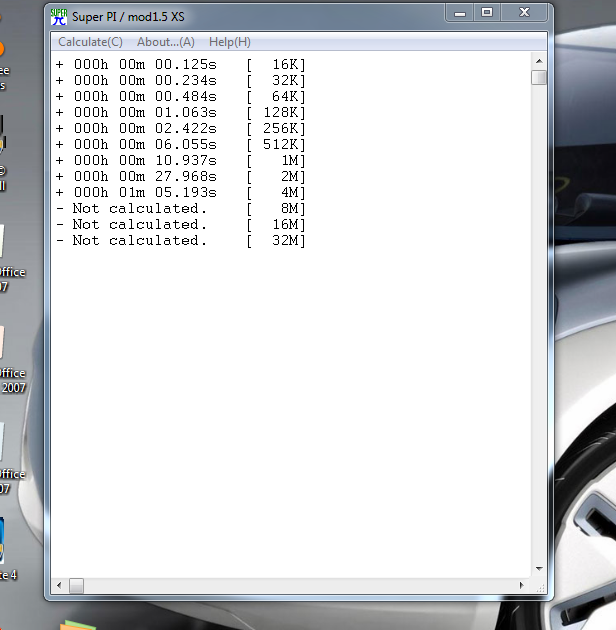Select the 1M result line showing 10.937s
Screen dimensions: 616x630
pos(180,160)
